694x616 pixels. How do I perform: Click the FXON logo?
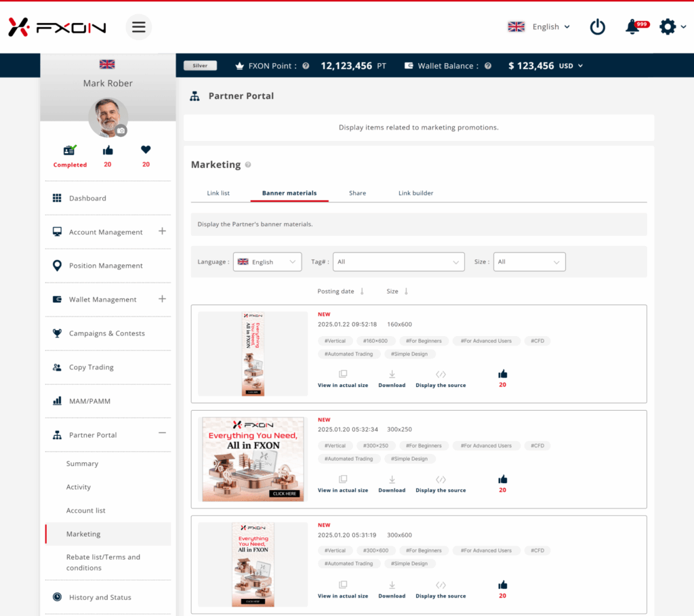click(x=57, y=27)
